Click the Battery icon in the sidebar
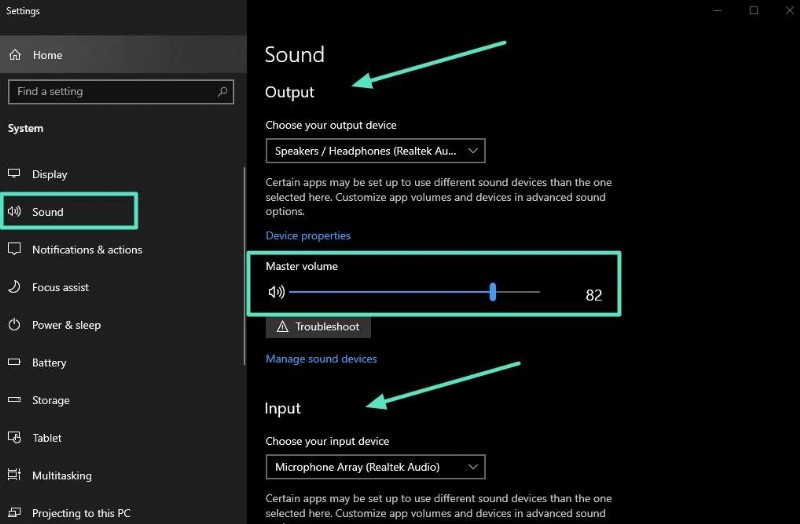The height and width of the screenshot is (524, 800). [x=15, y=363]
